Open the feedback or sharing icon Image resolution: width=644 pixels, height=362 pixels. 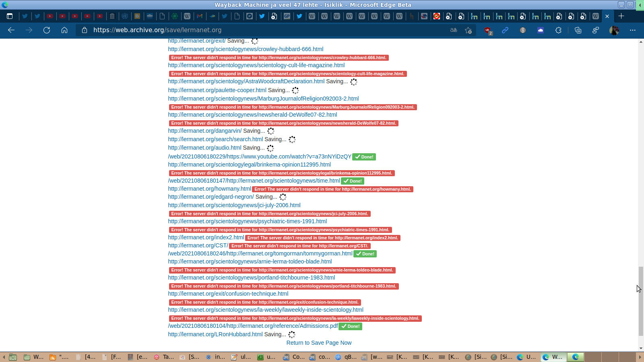point(596,30)
